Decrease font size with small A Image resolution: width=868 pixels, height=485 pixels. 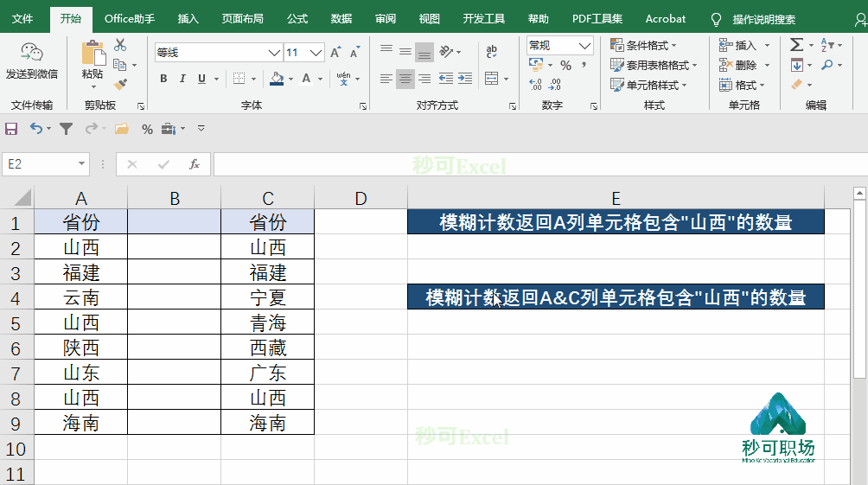click(x=354, y=53)
